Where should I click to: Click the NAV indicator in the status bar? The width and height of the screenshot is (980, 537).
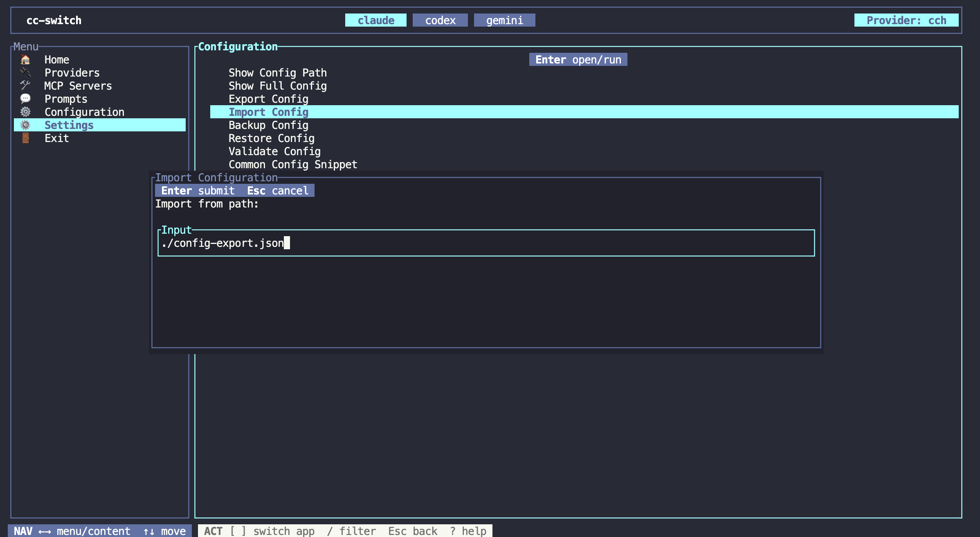click(x=23, y=531)
